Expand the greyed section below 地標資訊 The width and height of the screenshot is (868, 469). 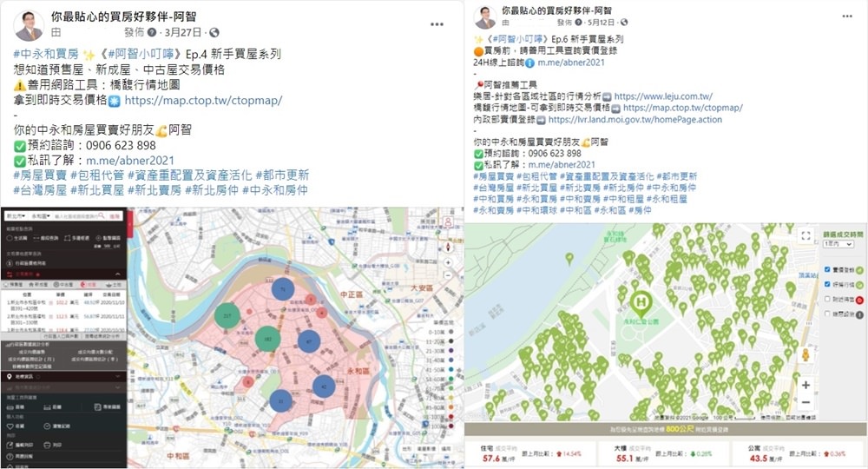(117, 387)
